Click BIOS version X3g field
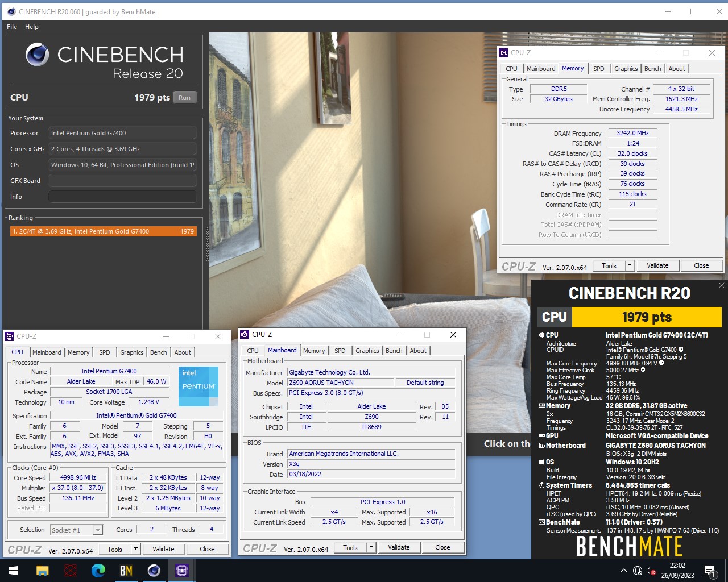Screen dimensions: 728x582 (x=371, y=464)
